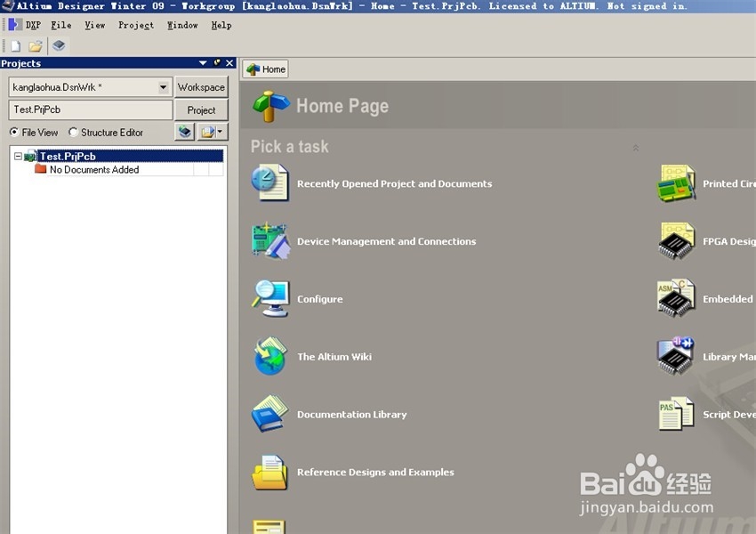756x534 pixels.
Task: Open Device Management and Connections link
Action: point(386,241)
